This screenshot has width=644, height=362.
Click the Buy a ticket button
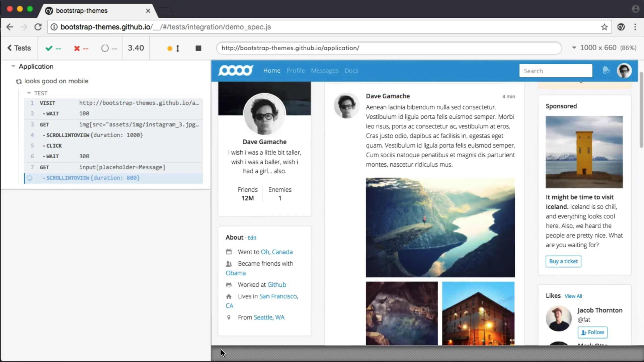[563, 261]
